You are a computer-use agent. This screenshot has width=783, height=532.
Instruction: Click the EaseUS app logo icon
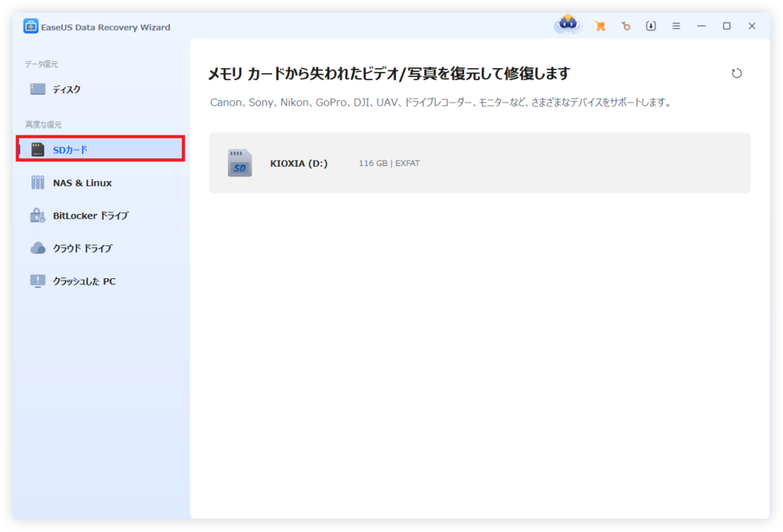coord(31,27)
